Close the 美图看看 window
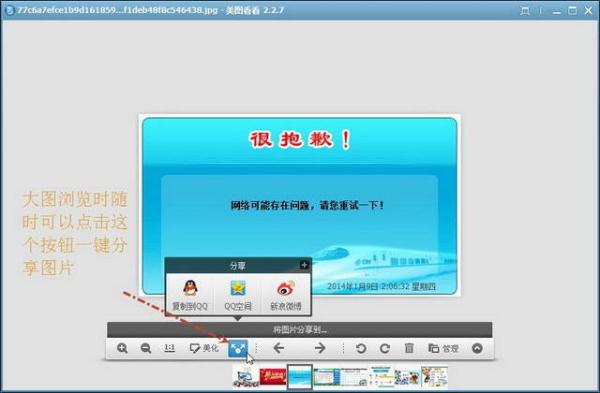 coord(589,11)
